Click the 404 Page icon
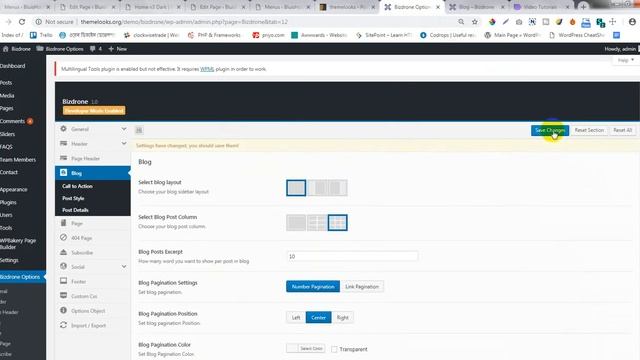640x360 pixels. pos(63,237)
